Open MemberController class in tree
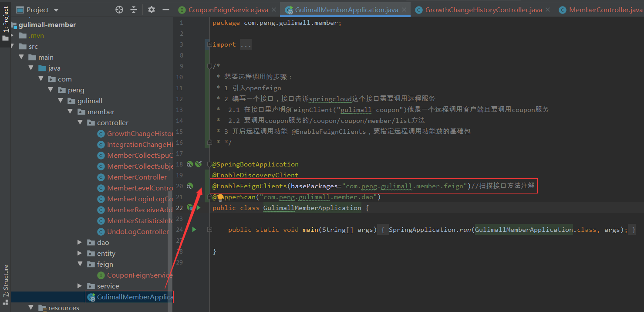The height and width of the screenshot is (312, 644). click(137, 177)
